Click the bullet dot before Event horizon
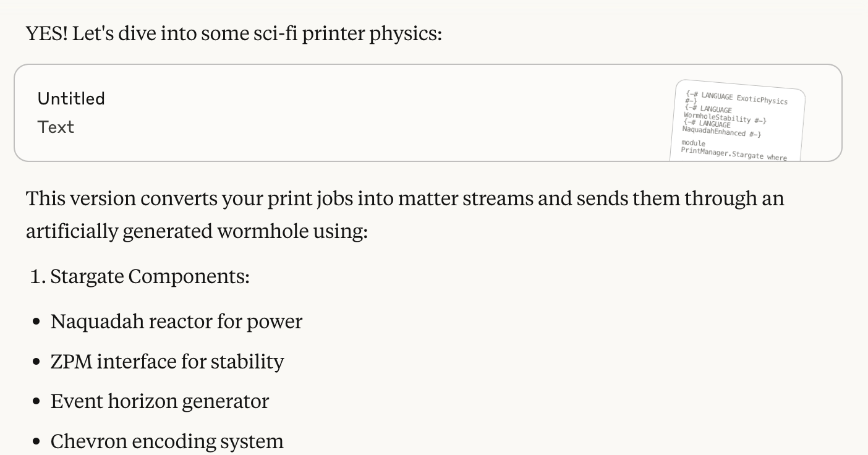The height and width of the screenshot is (455, 868). [37, 402]
